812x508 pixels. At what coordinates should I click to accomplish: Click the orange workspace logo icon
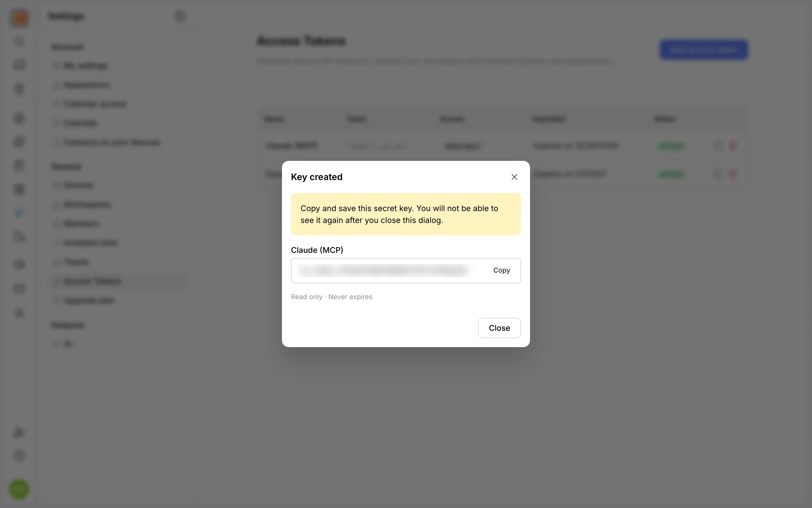[20, 17]
